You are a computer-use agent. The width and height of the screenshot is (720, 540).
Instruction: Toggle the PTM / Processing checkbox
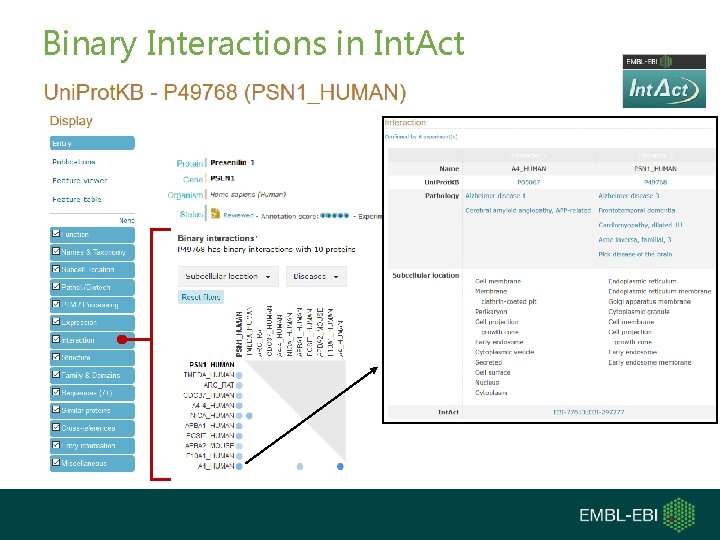point(56,304)
